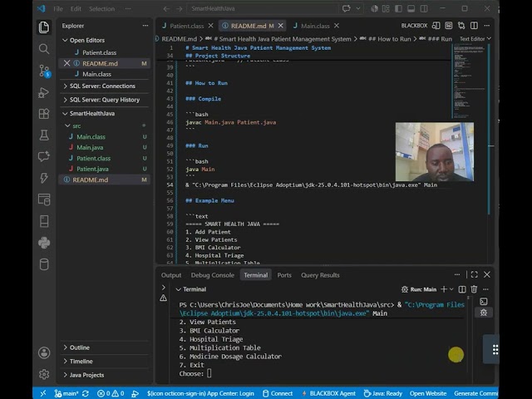
Task: Switch to the Query Results tab
Action: [x=320, y=275]
